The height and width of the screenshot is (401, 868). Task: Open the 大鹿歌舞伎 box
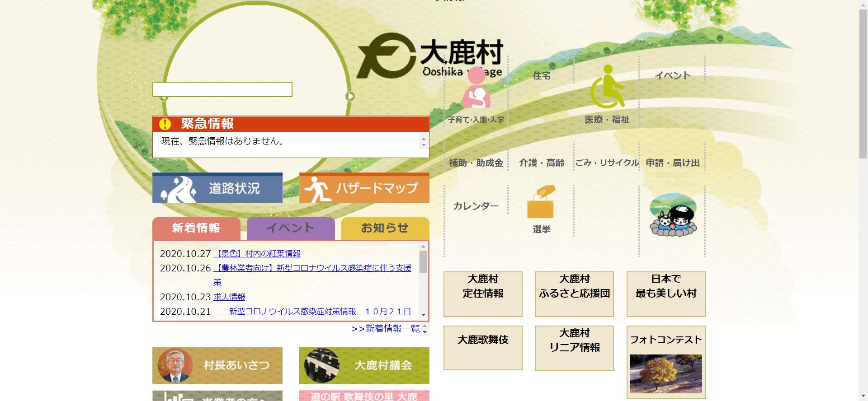(483, 348)
